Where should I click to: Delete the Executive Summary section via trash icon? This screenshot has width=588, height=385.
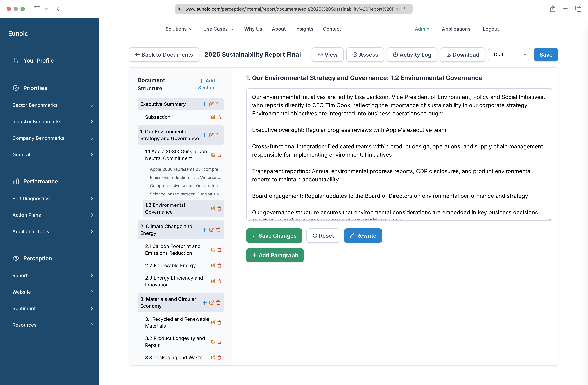218,104
